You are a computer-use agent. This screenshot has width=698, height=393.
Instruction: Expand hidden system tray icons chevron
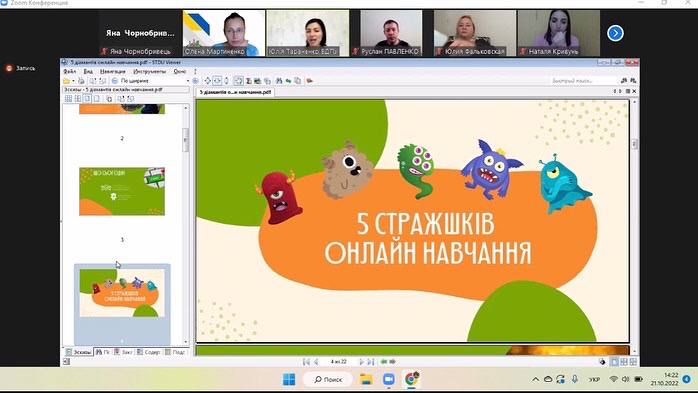click(536, 379)
